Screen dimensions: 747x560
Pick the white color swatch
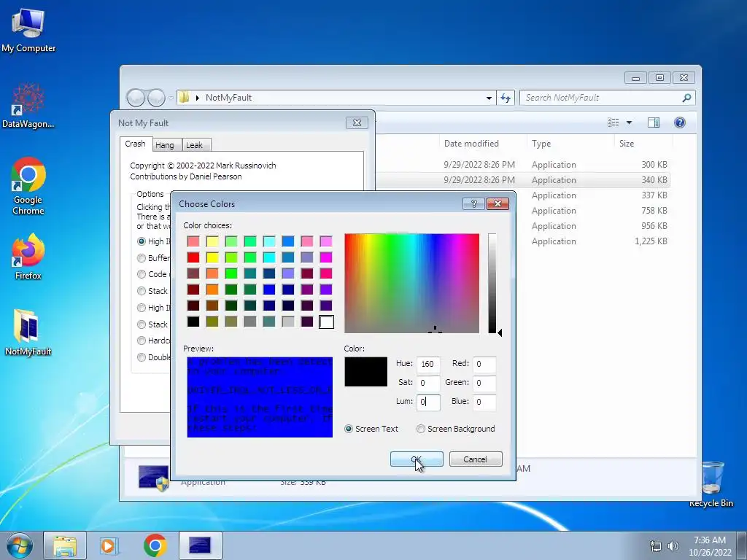click(326, 322)
